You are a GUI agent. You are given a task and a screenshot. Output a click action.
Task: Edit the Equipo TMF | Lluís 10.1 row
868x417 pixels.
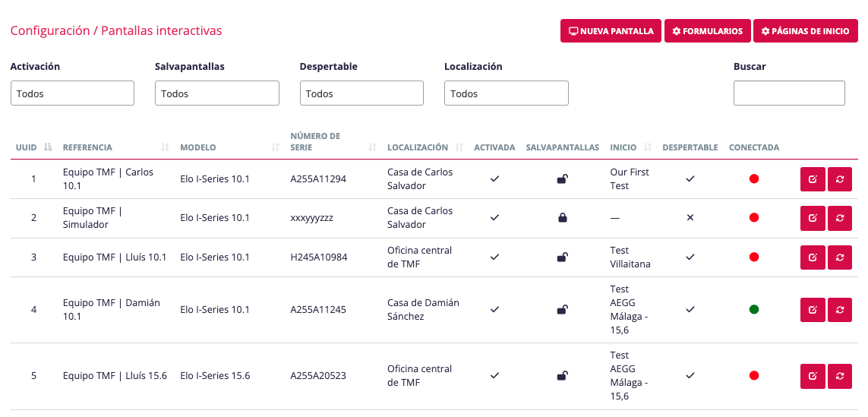click(813, 257)
